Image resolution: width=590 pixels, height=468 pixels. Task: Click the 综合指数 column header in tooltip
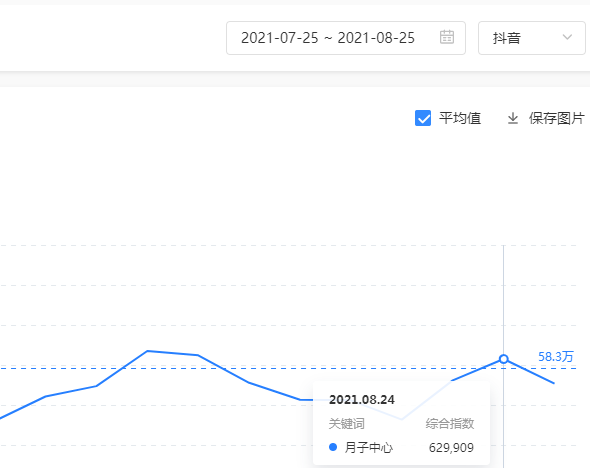click(x=450, y=424)
